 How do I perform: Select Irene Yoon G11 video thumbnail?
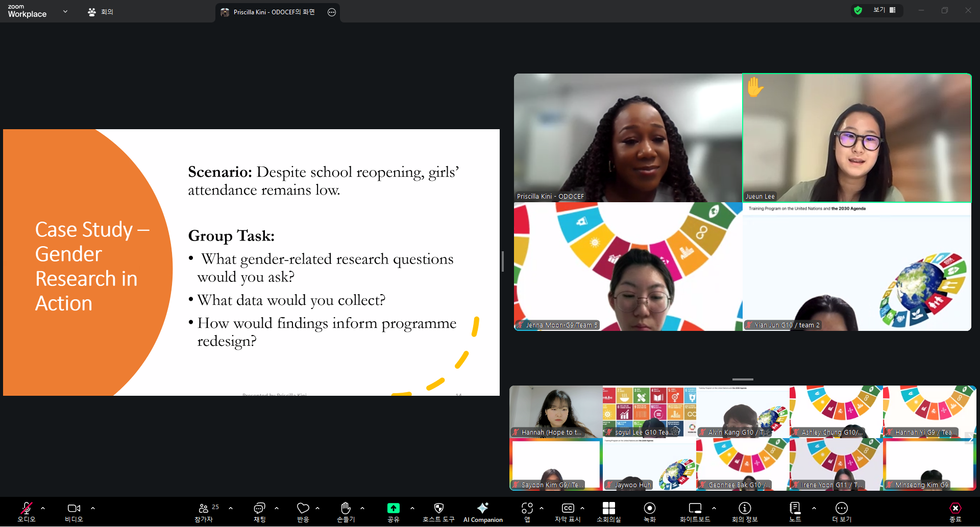pos(836,464)
